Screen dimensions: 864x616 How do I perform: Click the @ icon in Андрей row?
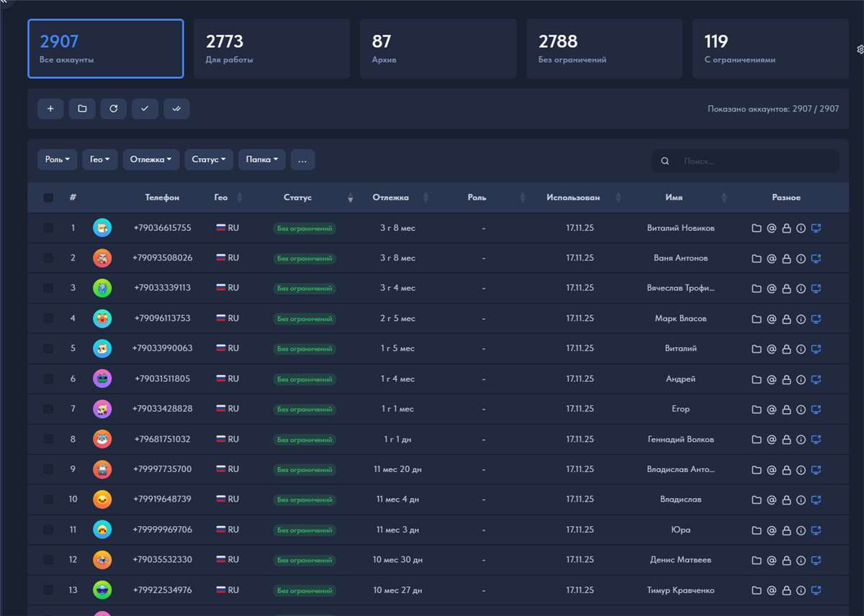(771, 379)
